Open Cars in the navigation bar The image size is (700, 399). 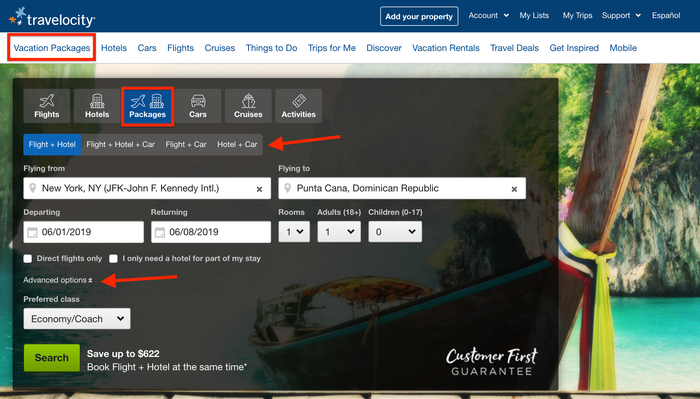coord(147,48)
